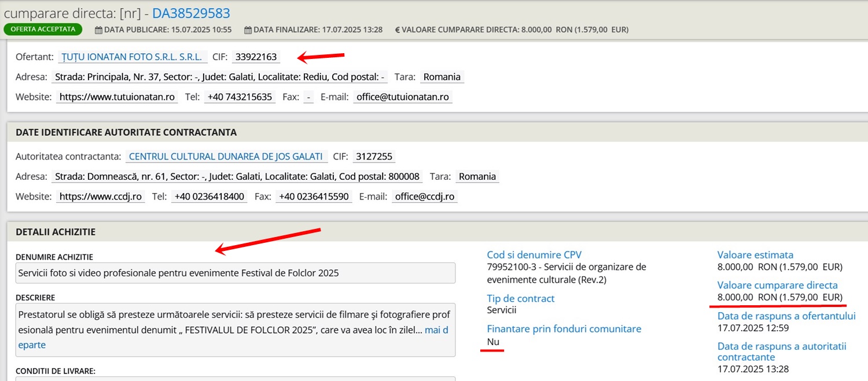The image size is (868, 381).
Task: Click the supplier phone number +40 743215635
Action: (240, 97)
